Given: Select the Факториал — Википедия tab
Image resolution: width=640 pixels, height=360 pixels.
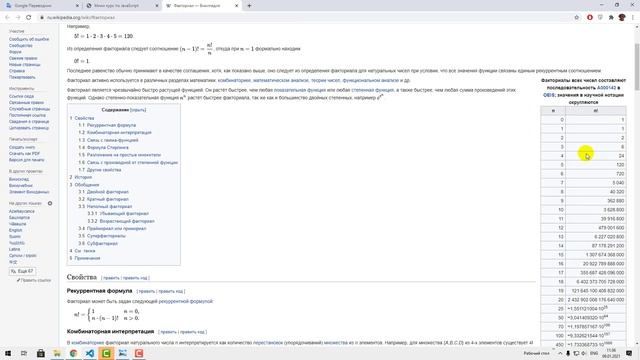Looking at the screenshot, I should coord(201,6).
